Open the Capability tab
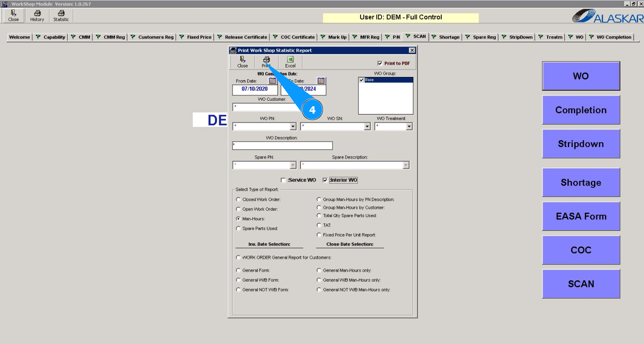 (x=50, y=37)
